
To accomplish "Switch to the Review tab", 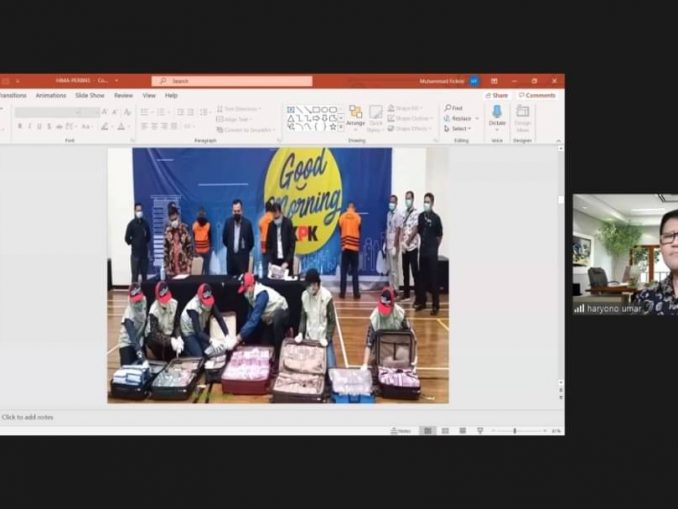I will coord(124,95).
